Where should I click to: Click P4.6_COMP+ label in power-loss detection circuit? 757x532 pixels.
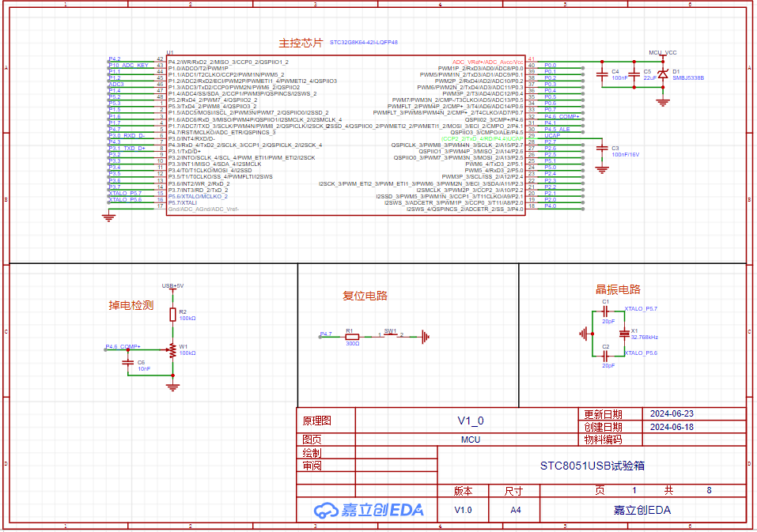point(123,346)
